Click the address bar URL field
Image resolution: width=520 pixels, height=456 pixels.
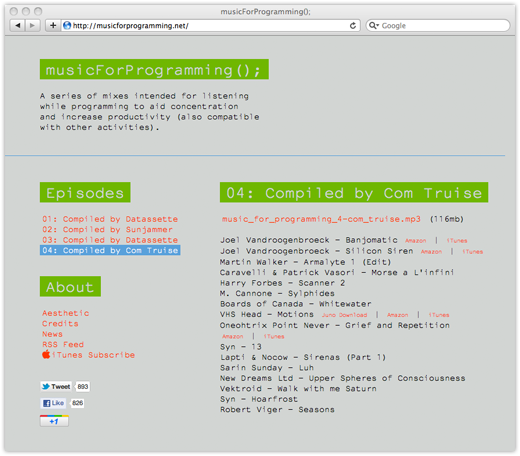(210, 26)
